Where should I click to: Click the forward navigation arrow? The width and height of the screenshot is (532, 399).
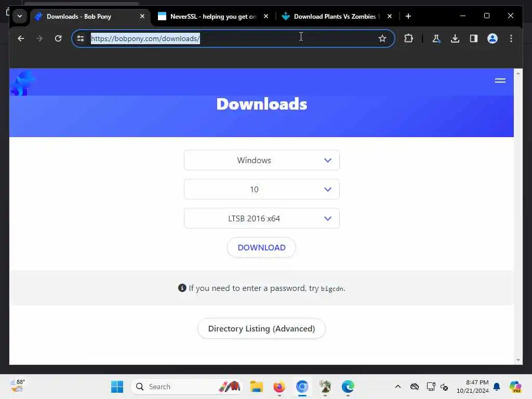pos(39,38)
